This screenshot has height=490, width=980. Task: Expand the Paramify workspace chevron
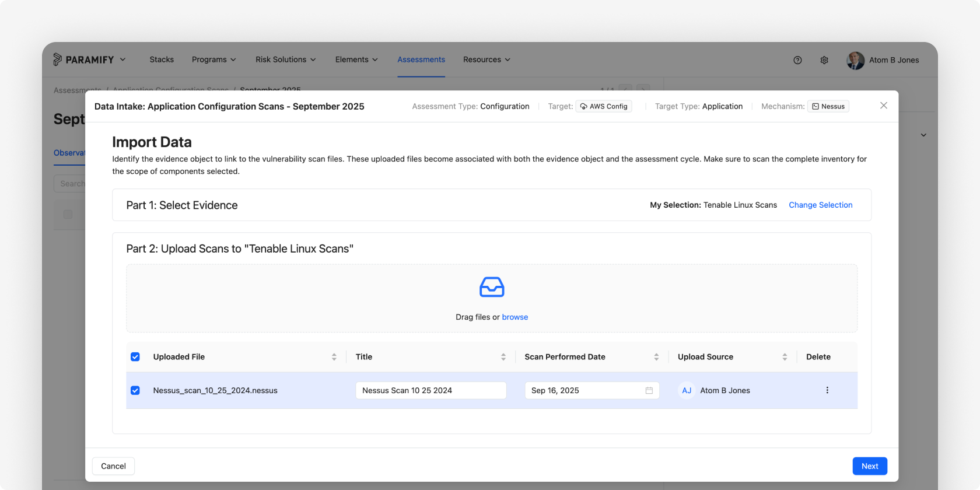tap(123, 60)
